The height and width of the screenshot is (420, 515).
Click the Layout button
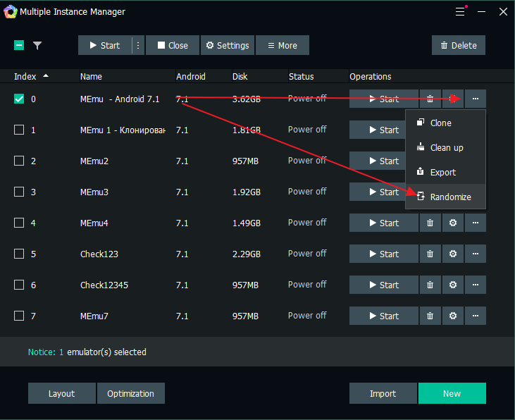pyautogui.click(x=62, y=393)
